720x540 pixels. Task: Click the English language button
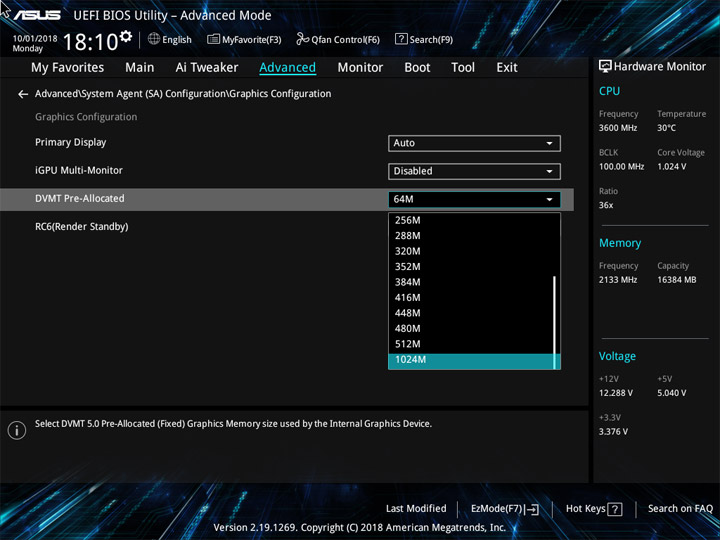(170, 39)
